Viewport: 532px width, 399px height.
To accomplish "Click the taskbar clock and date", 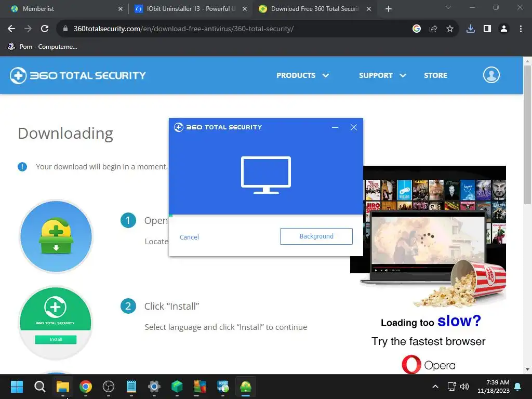I will 494,387.
